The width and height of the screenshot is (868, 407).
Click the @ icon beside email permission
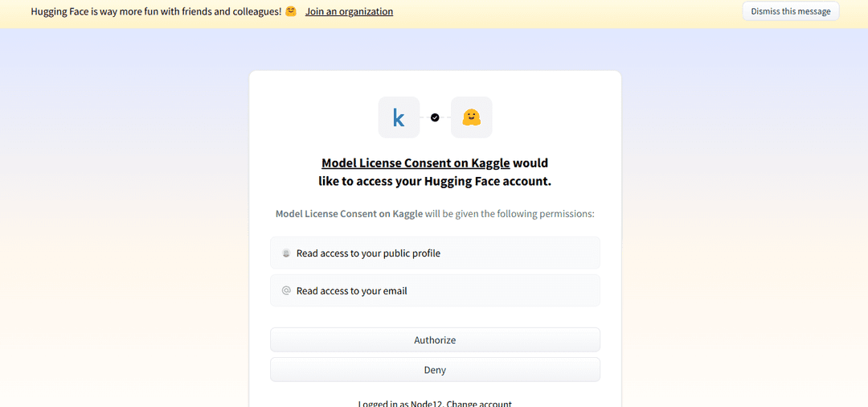click(x=286, y=290)
